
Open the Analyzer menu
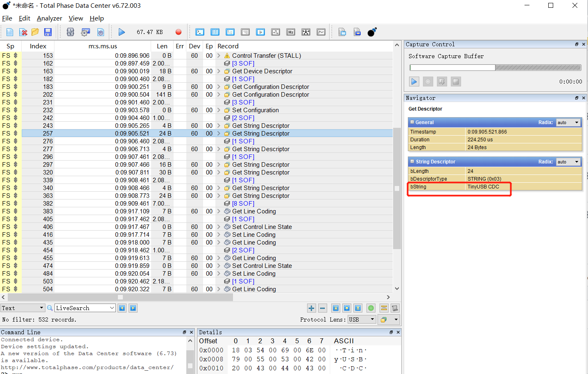click(x=49, y=18)
